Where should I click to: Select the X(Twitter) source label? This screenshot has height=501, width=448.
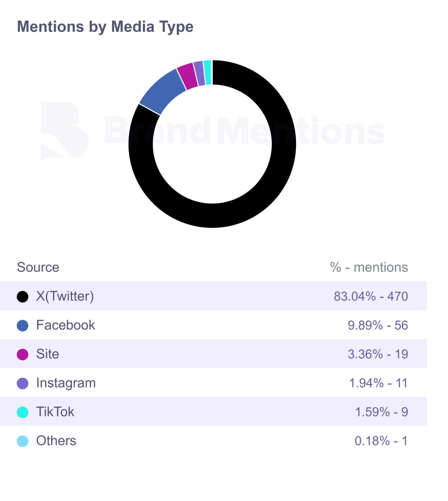click(x=65, y=296)
